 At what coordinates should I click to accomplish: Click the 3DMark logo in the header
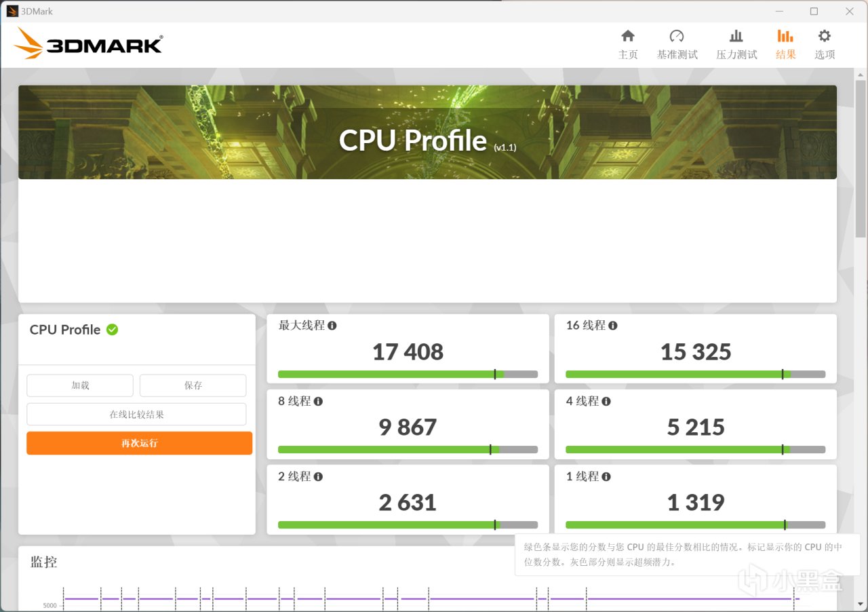pyautogui.click(x=88, y=43)
